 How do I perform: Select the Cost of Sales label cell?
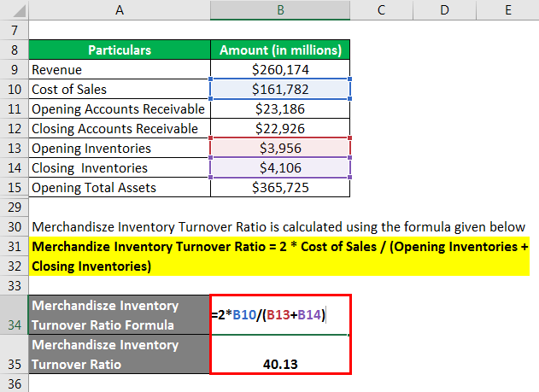120,89
